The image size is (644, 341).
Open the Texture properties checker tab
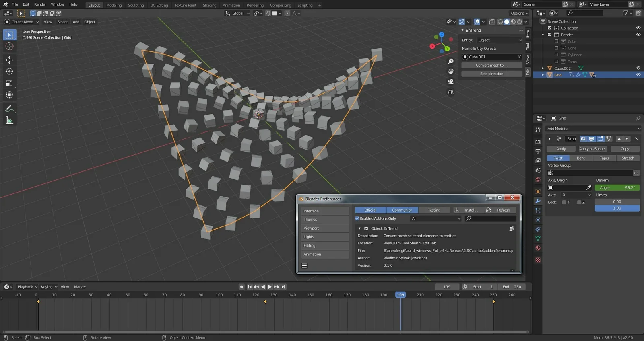coord(538,260)
